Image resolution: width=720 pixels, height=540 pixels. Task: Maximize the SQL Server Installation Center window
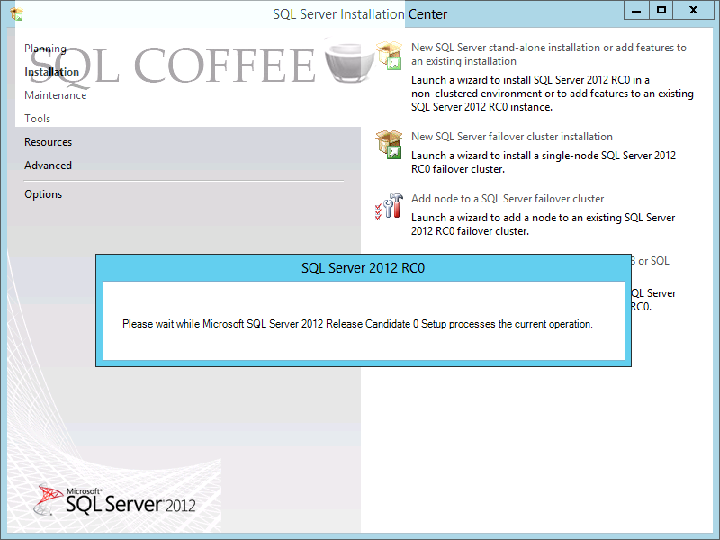661,11
